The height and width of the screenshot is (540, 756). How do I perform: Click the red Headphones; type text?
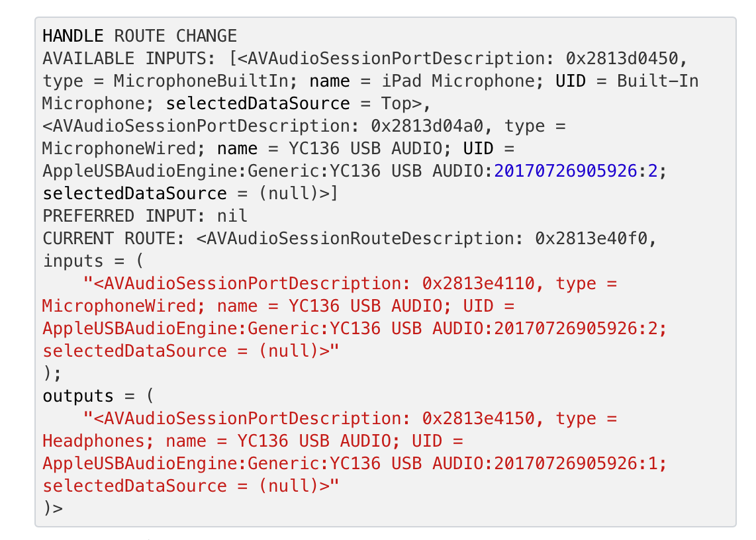[x=98, y=441]
